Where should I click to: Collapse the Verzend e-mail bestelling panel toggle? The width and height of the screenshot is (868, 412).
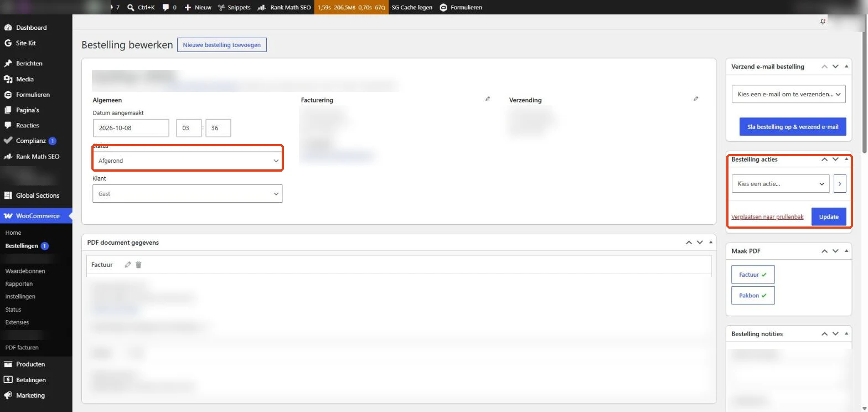tap(846, 66)
